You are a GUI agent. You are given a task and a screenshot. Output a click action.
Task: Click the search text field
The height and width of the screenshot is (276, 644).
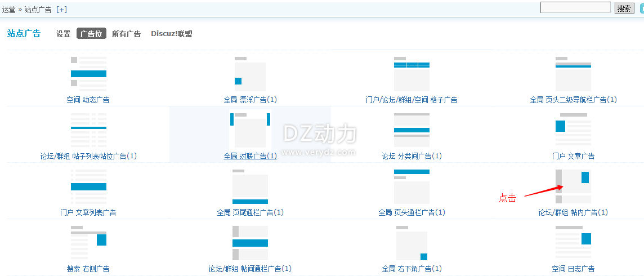(x=575, y=8)
